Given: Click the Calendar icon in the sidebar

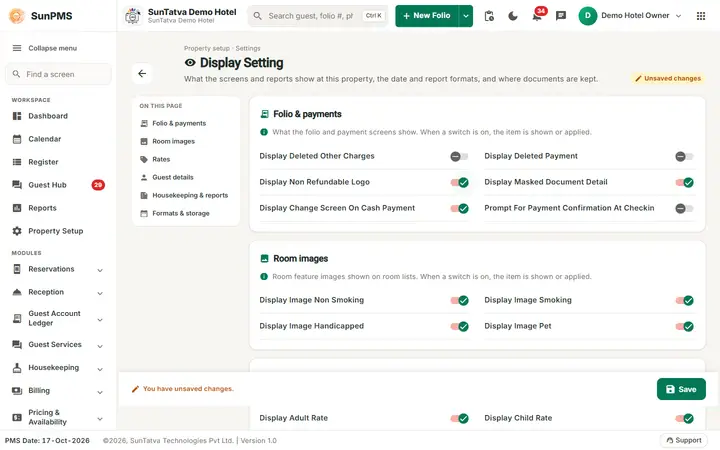Looking at the screenshot, I should (x=17, y=139).
